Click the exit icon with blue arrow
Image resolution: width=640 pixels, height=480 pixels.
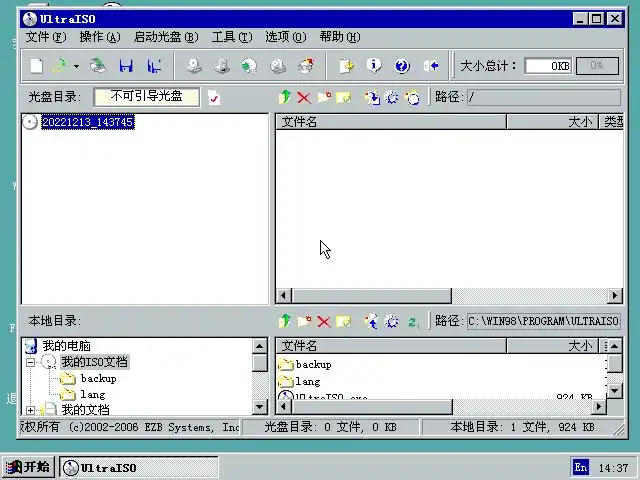[x=431, y=66]
